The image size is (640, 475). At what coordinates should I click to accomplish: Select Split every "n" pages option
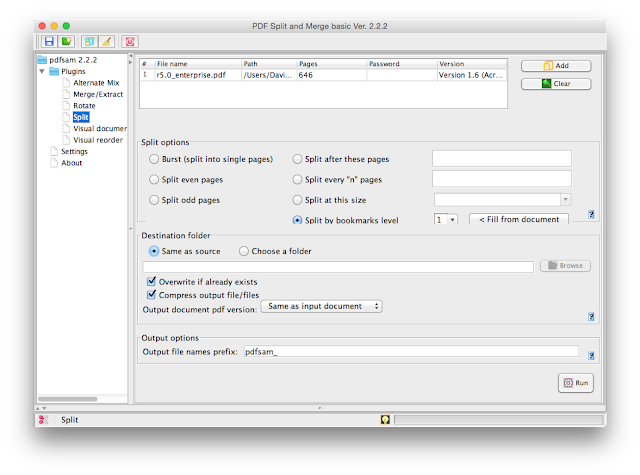click(x=297, y=180)
